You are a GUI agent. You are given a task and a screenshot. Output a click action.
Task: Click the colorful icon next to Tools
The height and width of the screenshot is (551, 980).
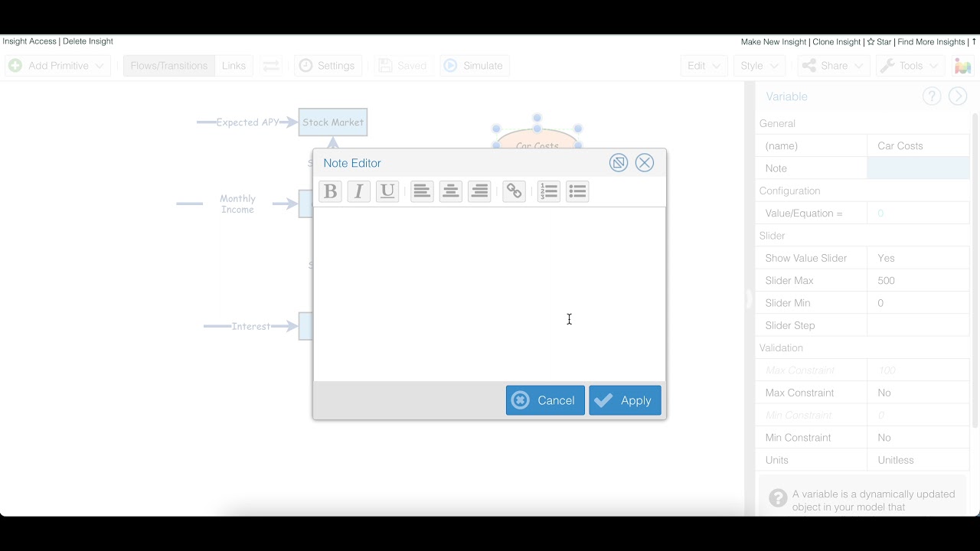coord(962,66)
